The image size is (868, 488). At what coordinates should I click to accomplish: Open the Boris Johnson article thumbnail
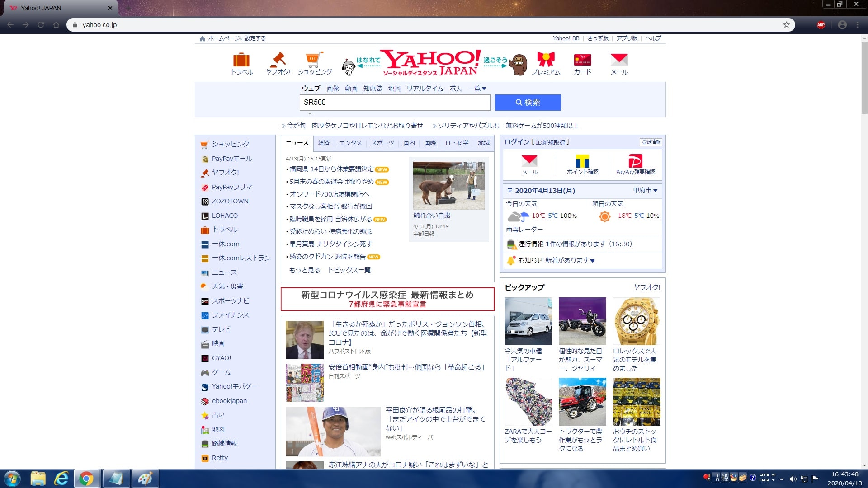tap(305, 340)
